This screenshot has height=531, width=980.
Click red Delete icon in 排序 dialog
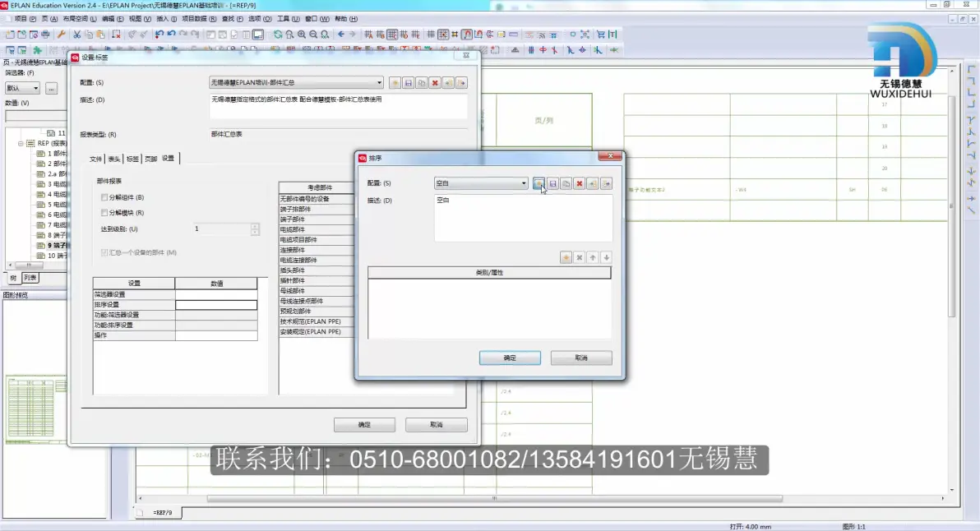(580, 183)
